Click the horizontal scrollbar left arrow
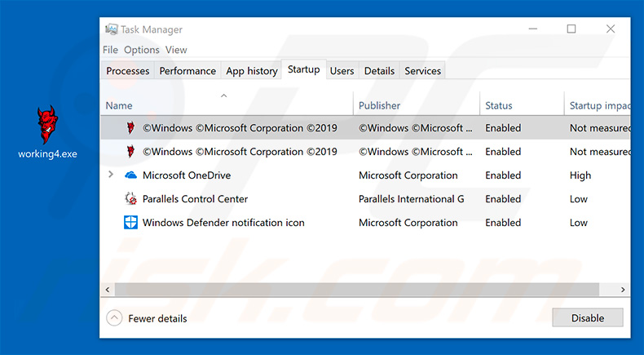Viewport: 644px width, 355px height. tap(108, 290)
